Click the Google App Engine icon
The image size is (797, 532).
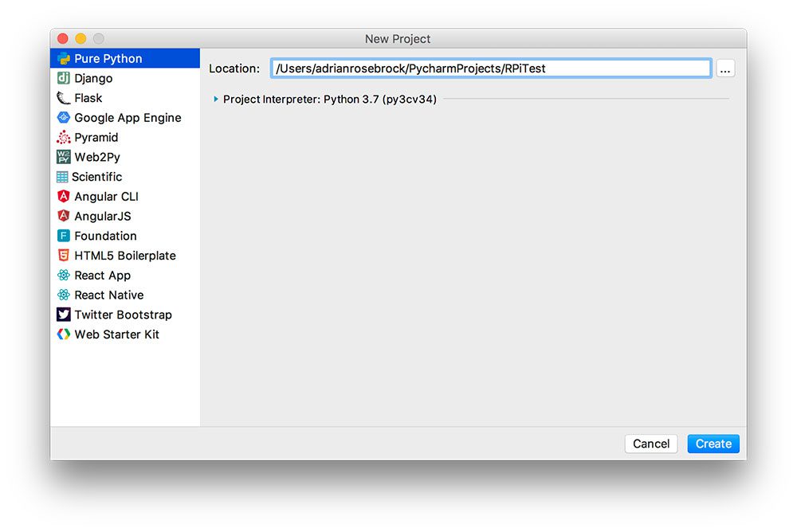(x=64, y=117)
